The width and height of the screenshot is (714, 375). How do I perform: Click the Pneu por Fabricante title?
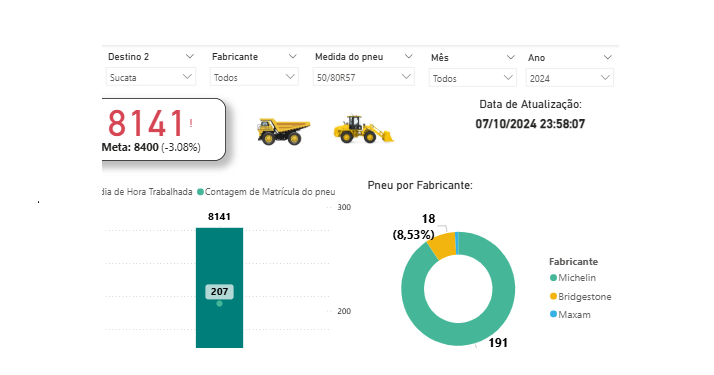(x=420, y=185)
